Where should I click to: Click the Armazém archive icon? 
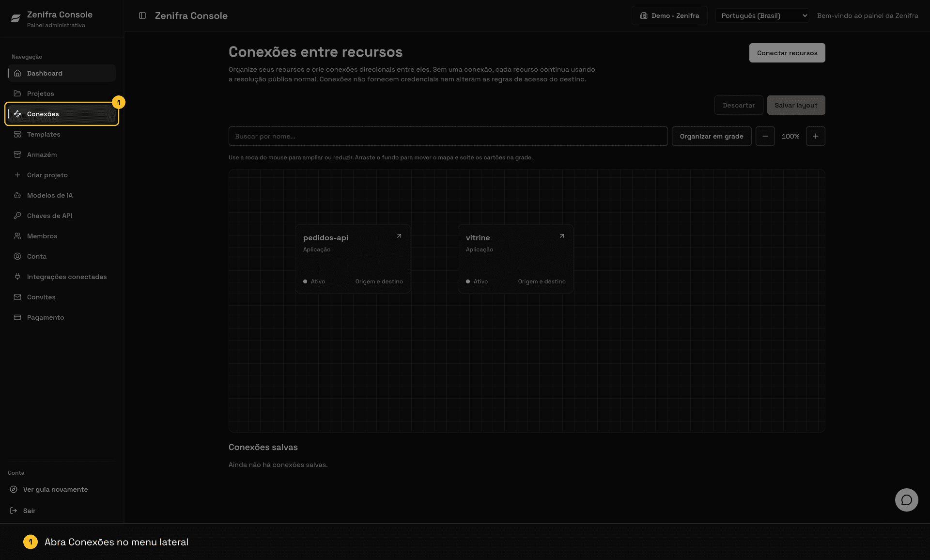click(x=17, y=155)
